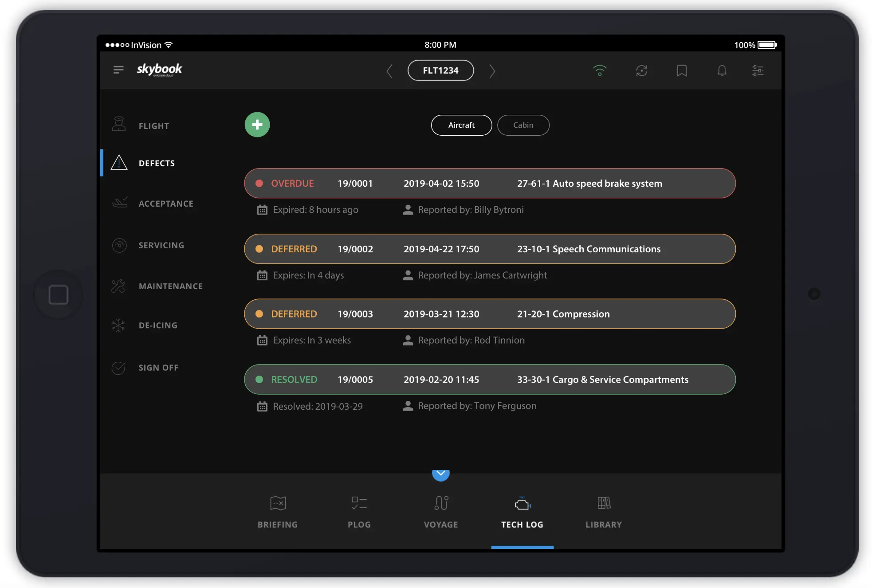872x588 pixels.
Task: Tap the notifications bell icon
Action: click(721, 70)
